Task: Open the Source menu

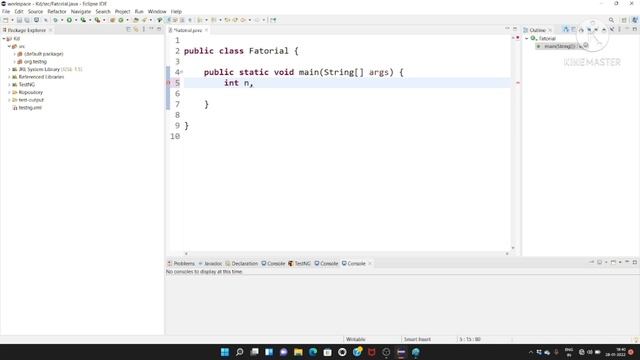Action: (x=35, y=11)
